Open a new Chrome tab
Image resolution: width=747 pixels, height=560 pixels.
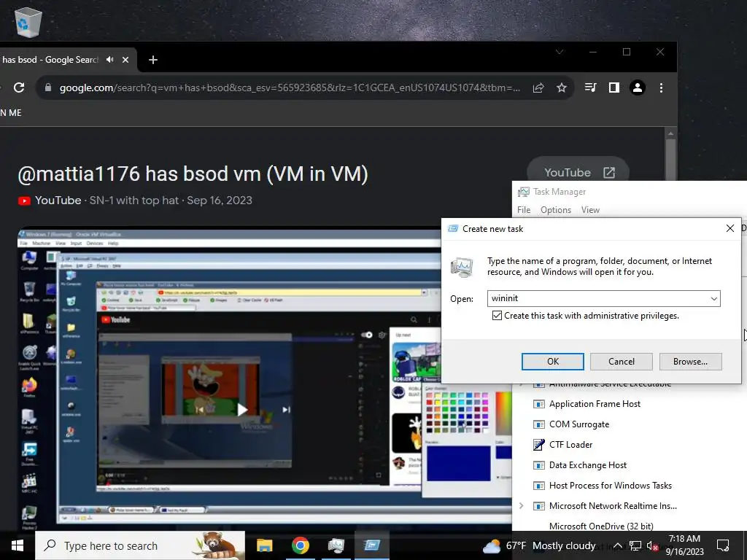153,60
